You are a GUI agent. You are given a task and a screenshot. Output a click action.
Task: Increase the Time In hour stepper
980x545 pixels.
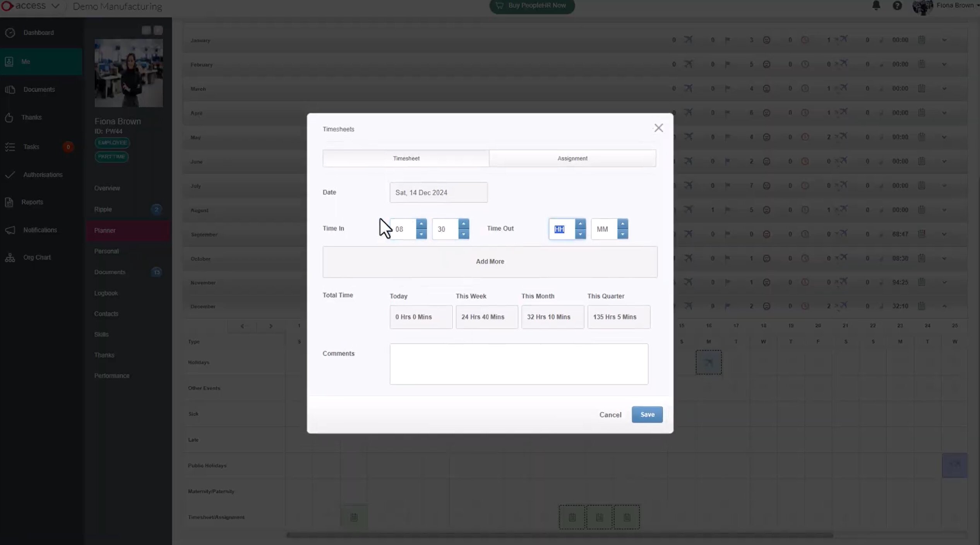click(421, 224)
